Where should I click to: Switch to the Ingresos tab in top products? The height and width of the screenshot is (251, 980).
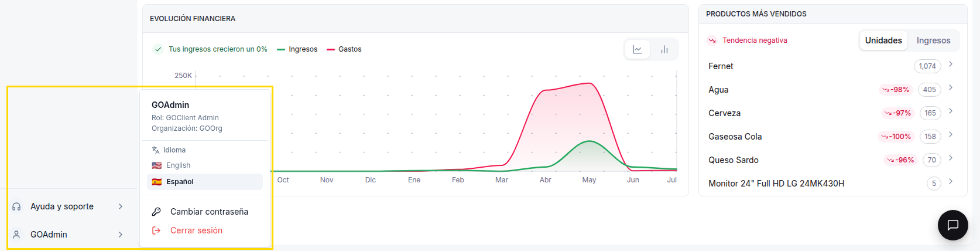tap(933, 40)
